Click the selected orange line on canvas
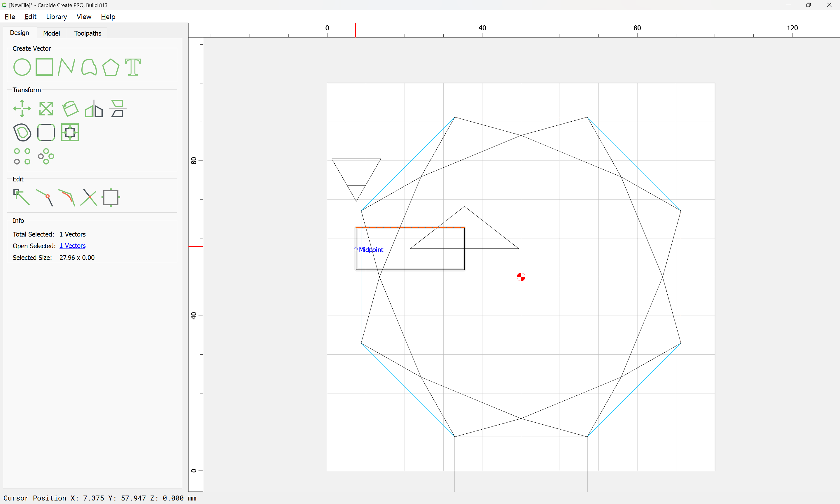The height and width of the screenshot is (504, 840). [x=410, y=227]
